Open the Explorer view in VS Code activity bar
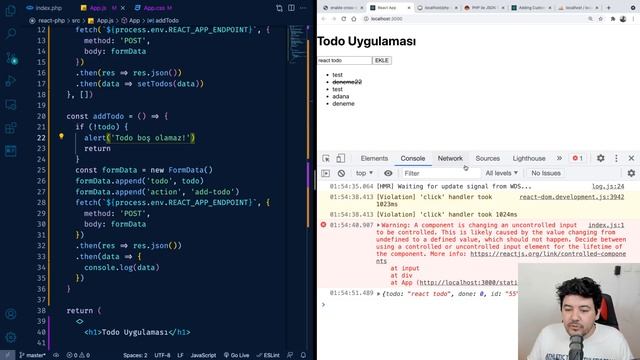 point(11,10)
